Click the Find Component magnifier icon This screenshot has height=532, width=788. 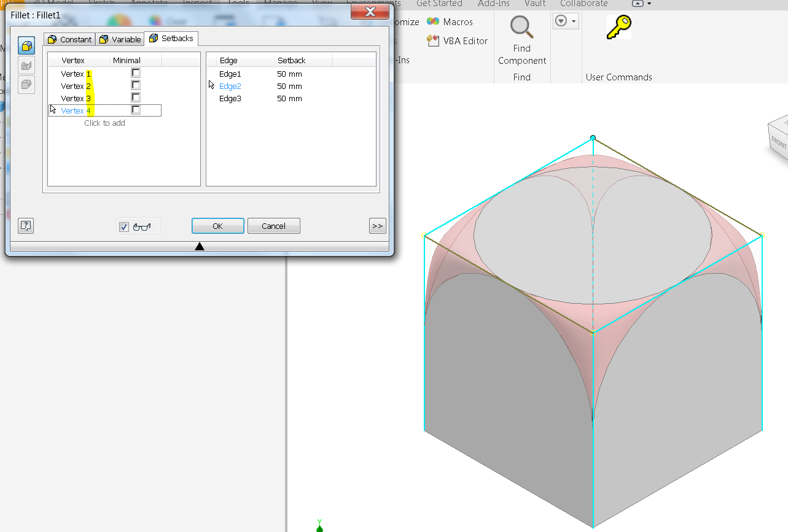(521, 27)
